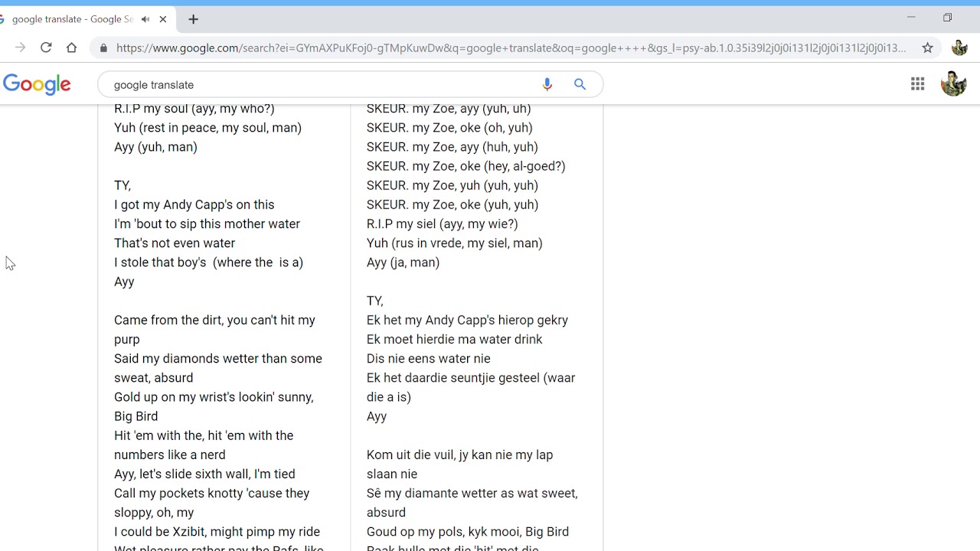This screenshot has height=551, width=980.
Task: Go to the browser home page
Action: click(71, 47)
